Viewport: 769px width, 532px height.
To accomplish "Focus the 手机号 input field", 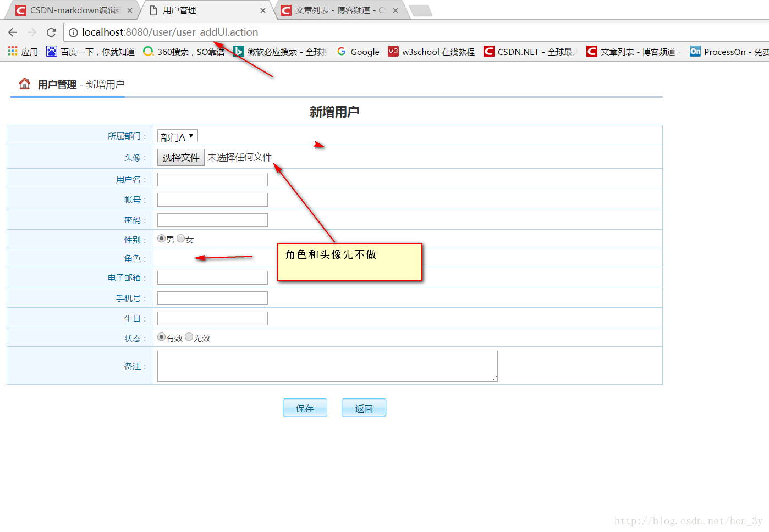I will (x=212, y=298).
